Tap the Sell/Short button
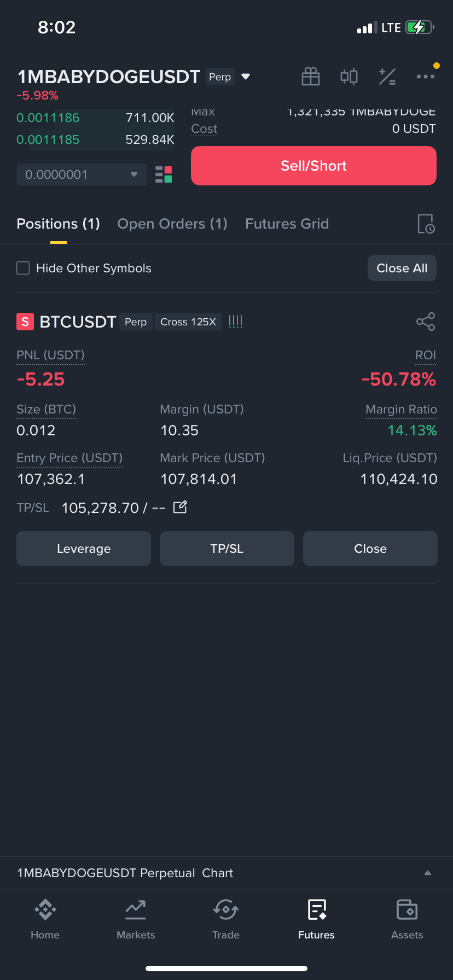The width and height of the screenshot is (453, 980). tap(313, 166)
